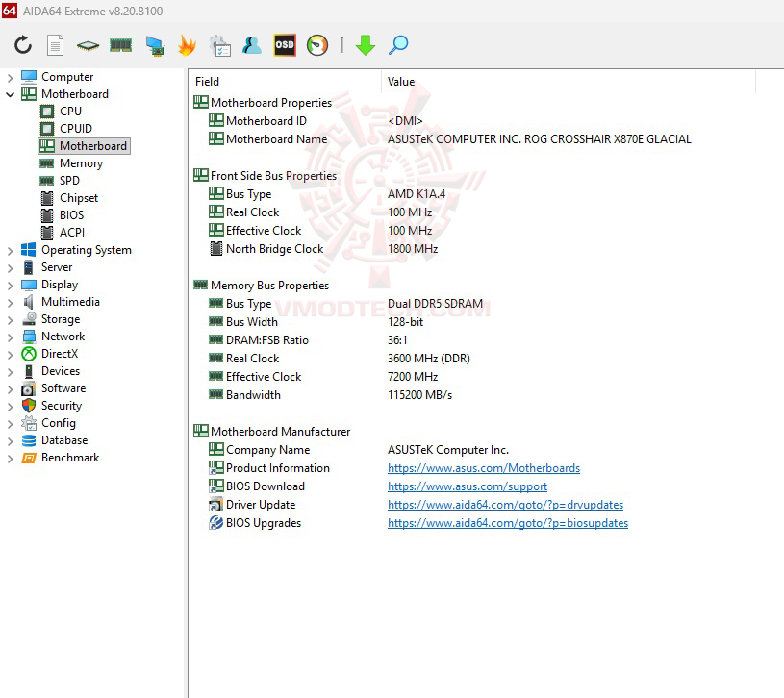Open the asus.com/Motherboards link
This screenshot has height=698, width=784.
click(x=484, y=468)
